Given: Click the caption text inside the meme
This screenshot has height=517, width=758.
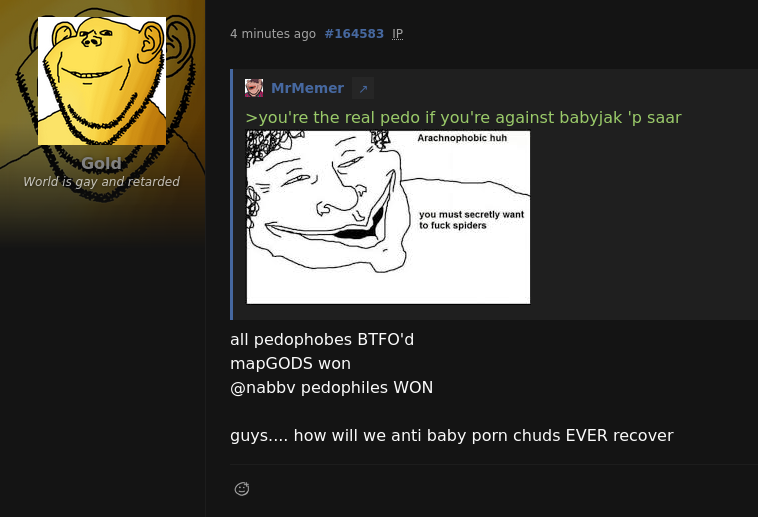Looking at the screenshot, I should point(471,220).
